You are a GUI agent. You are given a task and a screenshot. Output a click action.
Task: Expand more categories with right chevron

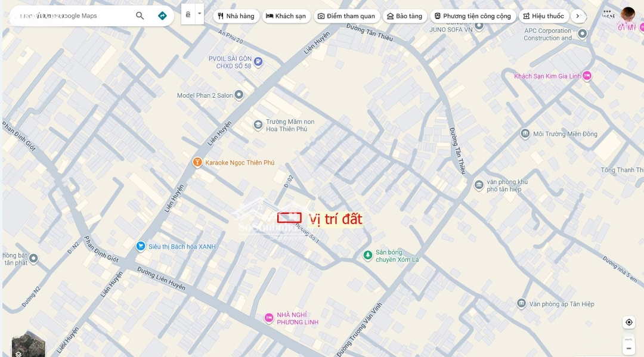click(578, 16)
